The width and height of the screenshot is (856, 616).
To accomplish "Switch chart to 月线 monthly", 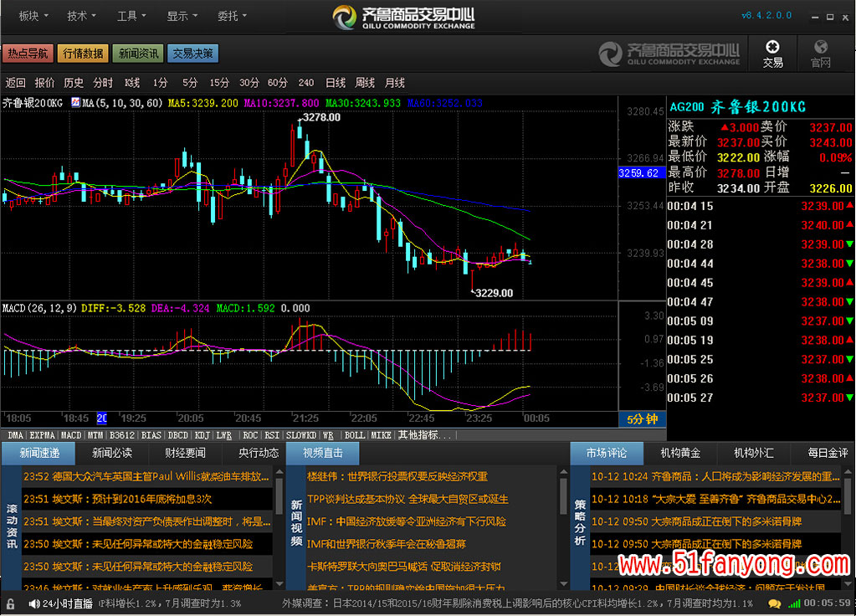I will click(x=395, y=83).
